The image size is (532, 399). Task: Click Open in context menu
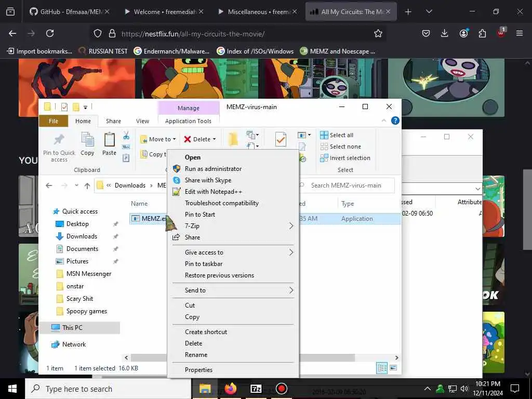(193, 157)
